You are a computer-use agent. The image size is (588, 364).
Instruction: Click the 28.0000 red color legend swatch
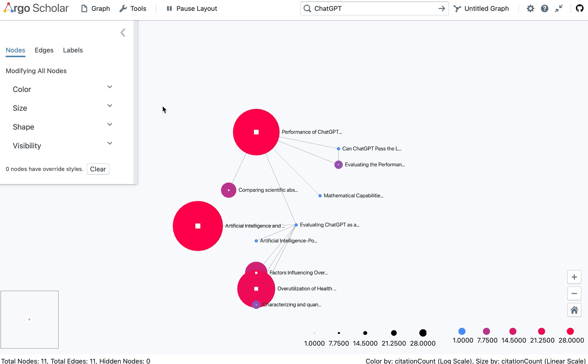click(x=570, y=331)
